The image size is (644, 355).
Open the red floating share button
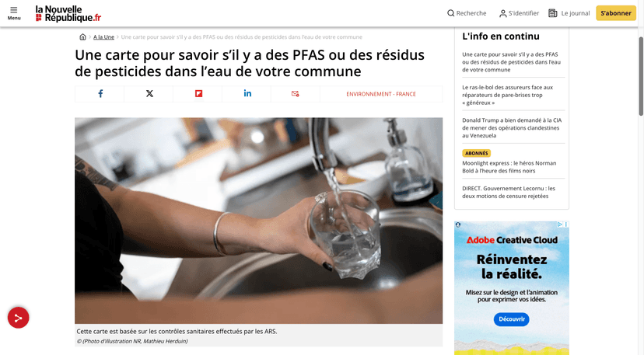pos(18,318)
